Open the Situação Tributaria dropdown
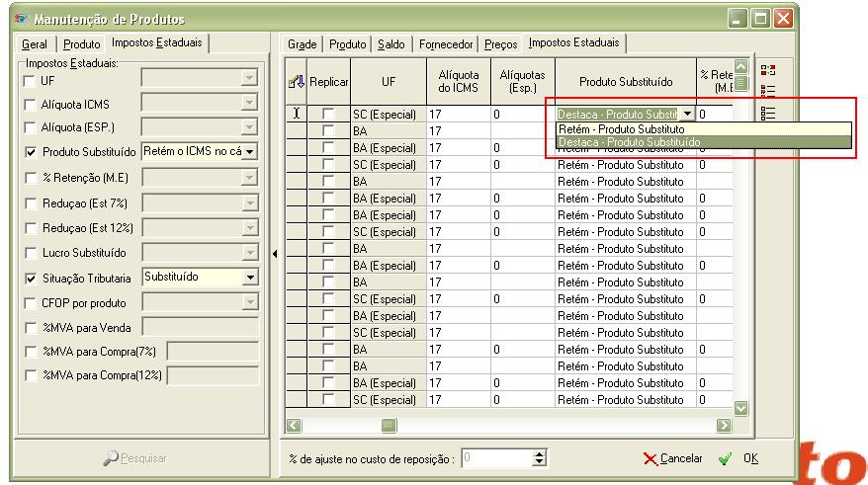 pyautogui.click(x=250, y=277)
